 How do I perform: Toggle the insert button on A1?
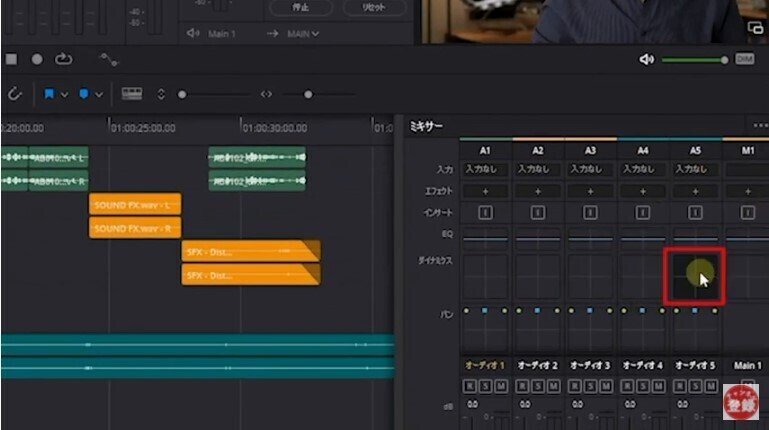pyautogui.click(x=485, y=212)
